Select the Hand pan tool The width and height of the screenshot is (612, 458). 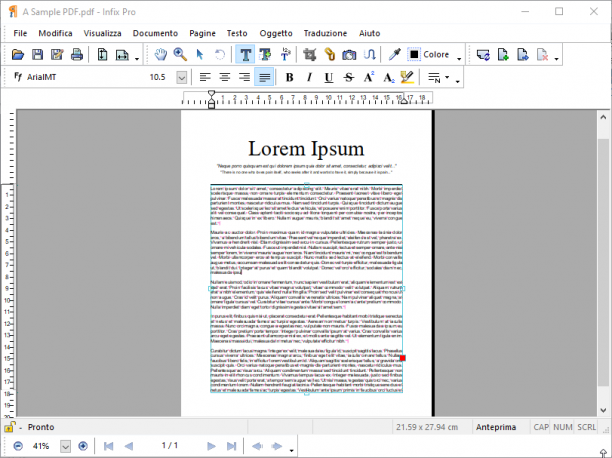coord(160,55)
